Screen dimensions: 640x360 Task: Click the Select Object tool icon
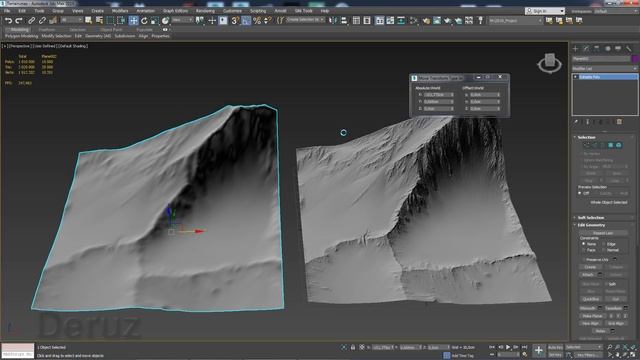pos(89,20)
